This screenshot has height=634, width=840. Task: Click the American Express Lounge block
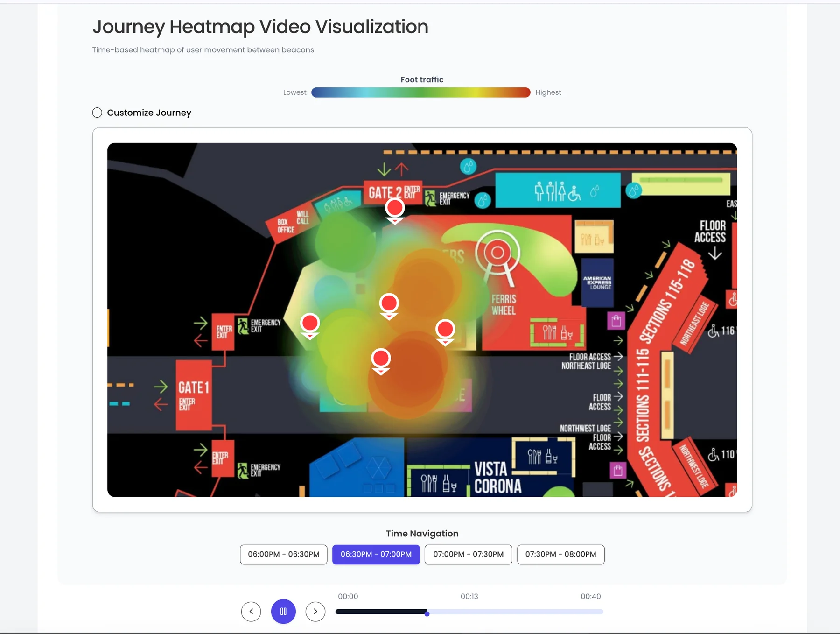[597, 282]
